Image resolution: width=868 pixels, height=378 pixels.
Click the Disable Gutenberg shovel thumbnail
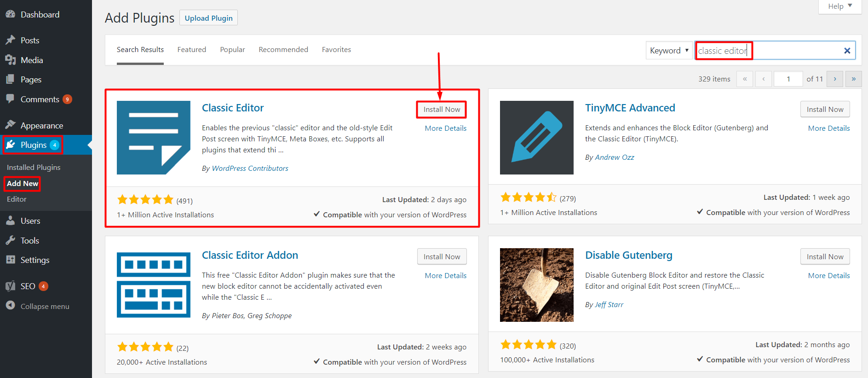tap(537, 285)
